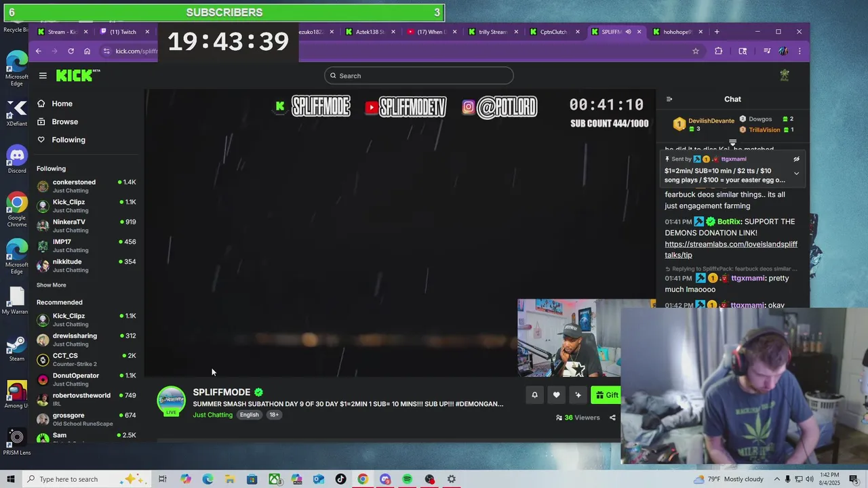Open Task View on taskbar
Screen dimensions: 868x488
pyautogui.click(x=163, y=479)
